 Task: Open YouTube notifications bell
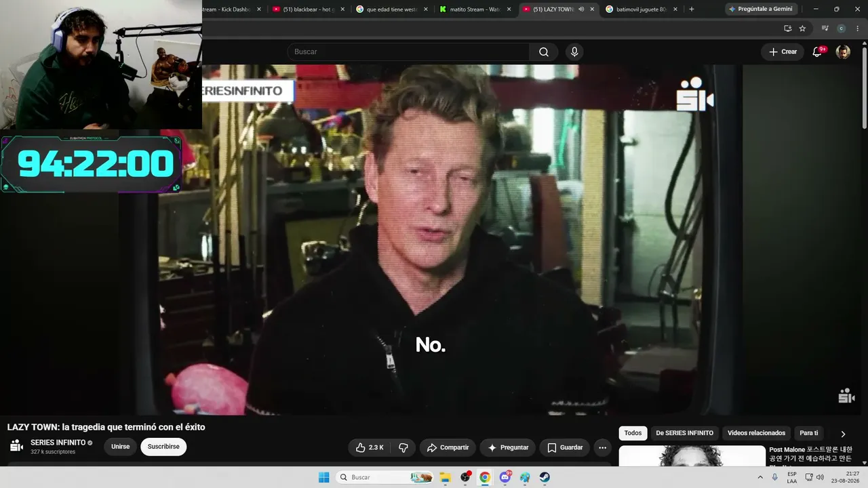[817, 52]
